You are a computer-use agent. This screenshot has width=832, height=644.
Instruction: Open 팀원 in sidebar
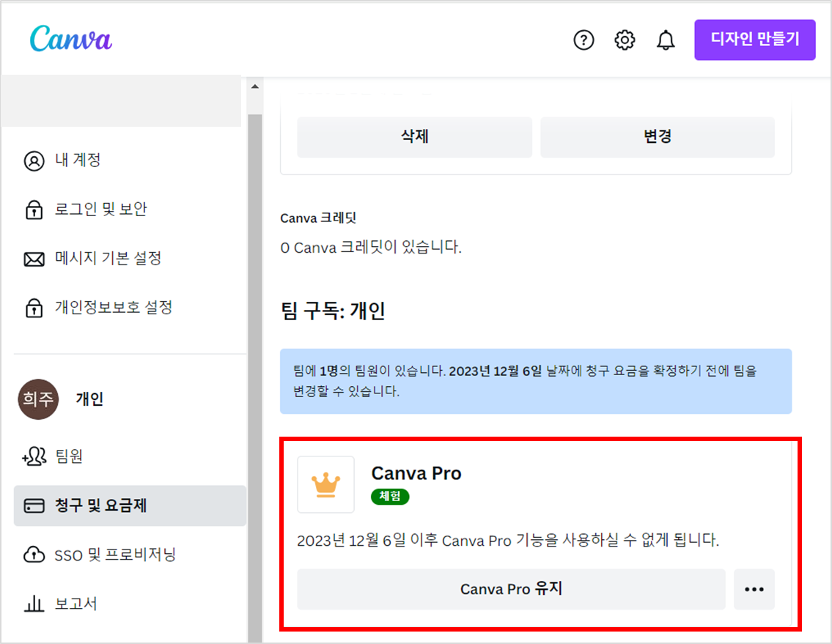[130, 456]
